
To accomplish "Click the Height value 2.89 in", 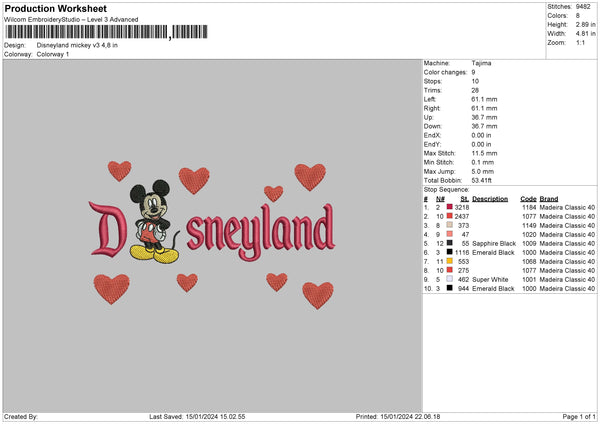I will pyautogui.click(x=585, y=24).
